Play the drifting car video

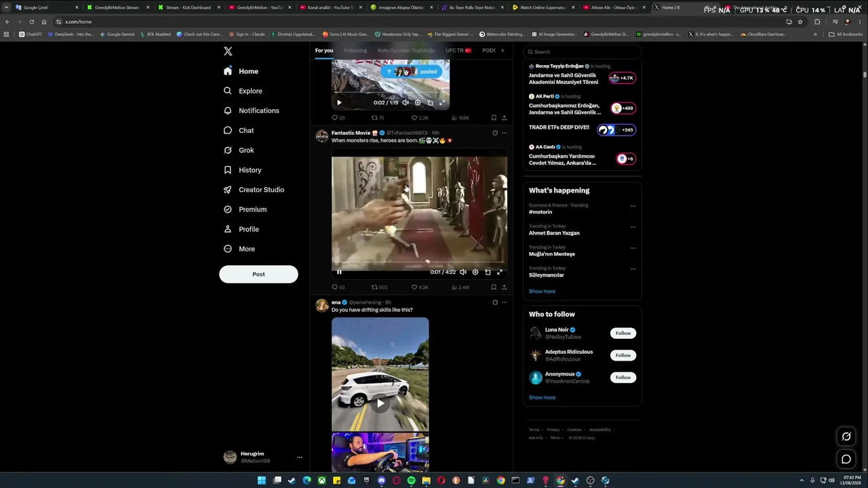tap(380, 403)
